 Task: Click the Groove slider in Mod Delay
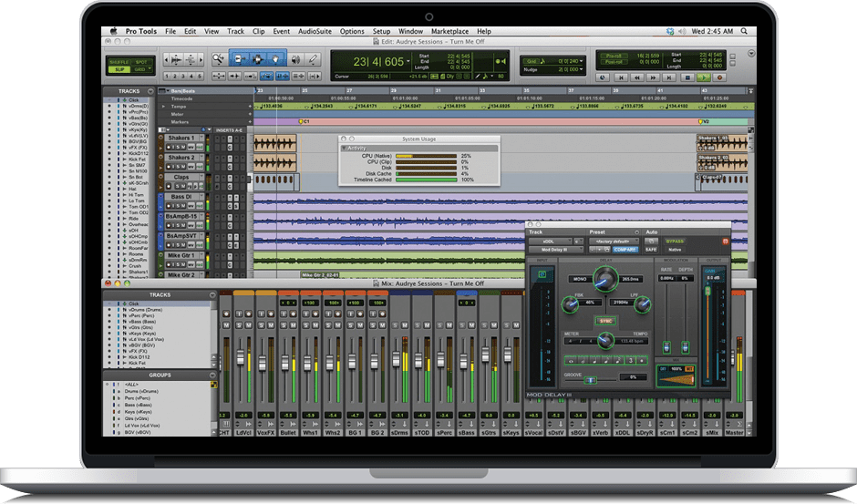point(590,380)
